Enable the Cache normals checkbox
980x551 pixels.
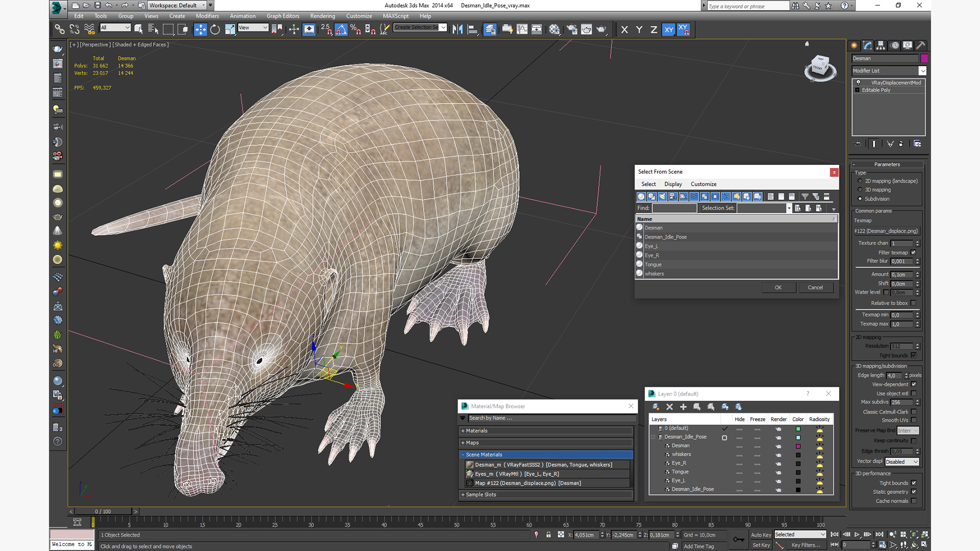tap(914, 501)
